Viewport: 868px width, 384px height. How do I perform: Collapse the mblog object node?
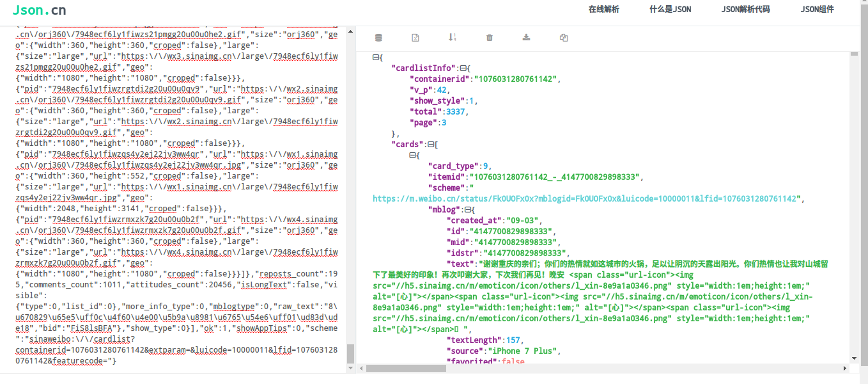pos(468,210)
